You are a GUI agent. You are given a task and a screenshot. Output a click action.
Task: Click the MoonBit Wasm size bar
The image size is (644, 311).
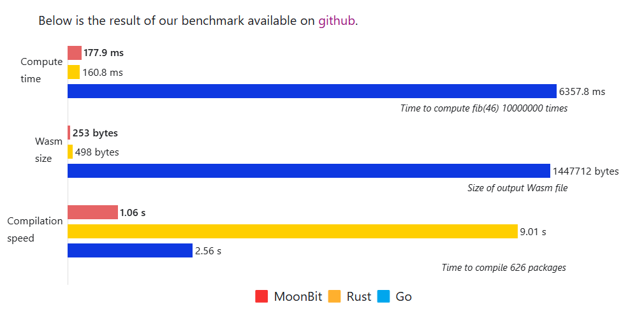(x=69, y=133)
